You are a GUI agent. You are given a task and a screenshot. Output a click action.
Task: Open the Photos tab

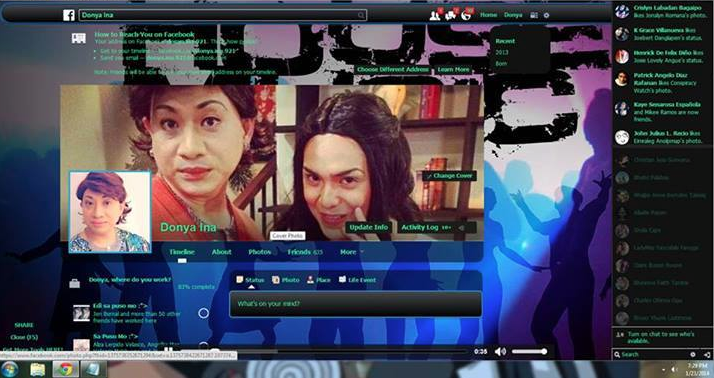[x=260, y=252]
